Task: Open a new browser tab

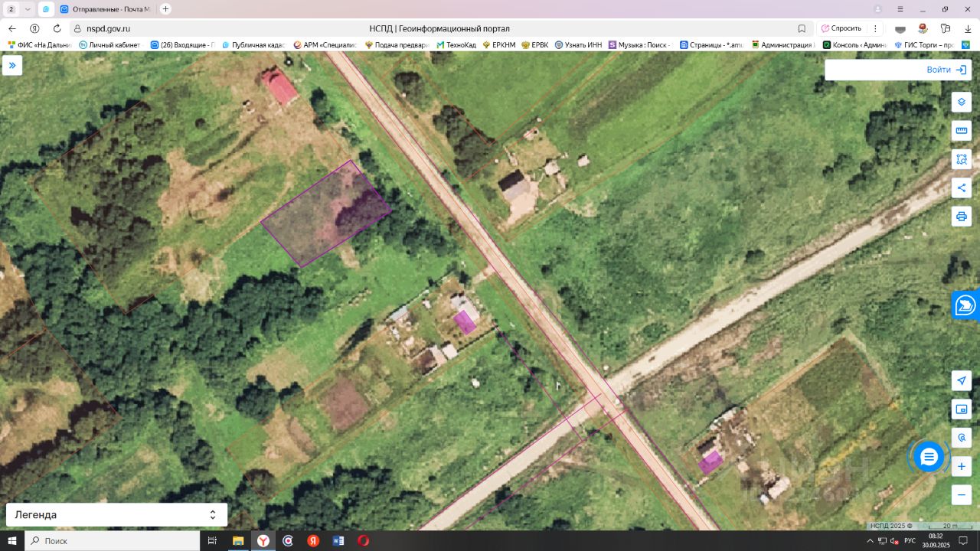Action: coord(165,9)
